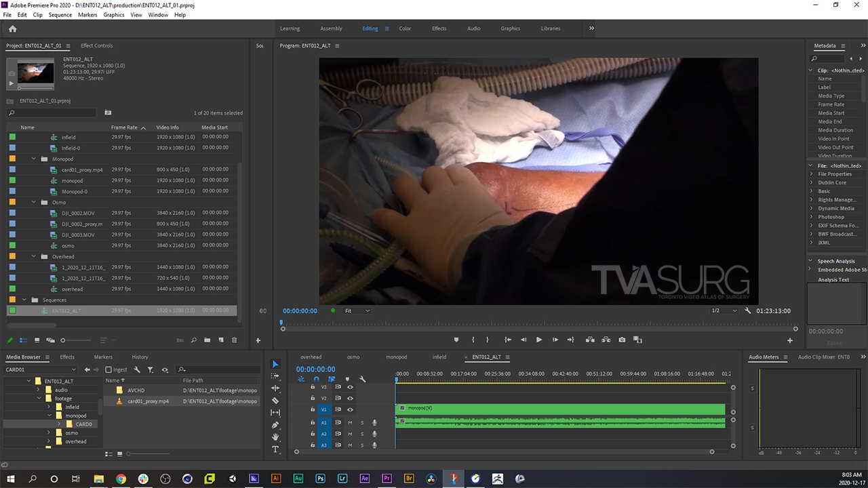Open the Sequence menu
The image size is (868, 488).
pyautogui.click(x=60, y=14)
